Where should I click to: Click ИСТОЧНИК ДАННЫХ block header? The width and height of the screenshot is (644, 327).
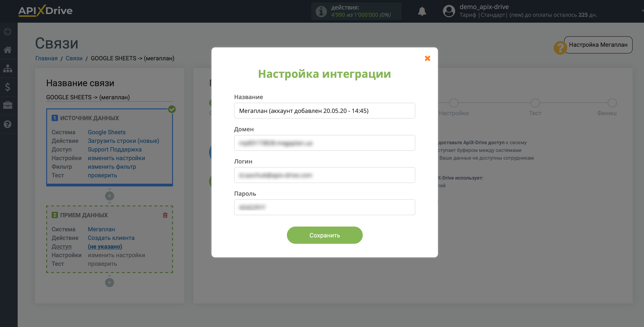[x=89, y=118]
